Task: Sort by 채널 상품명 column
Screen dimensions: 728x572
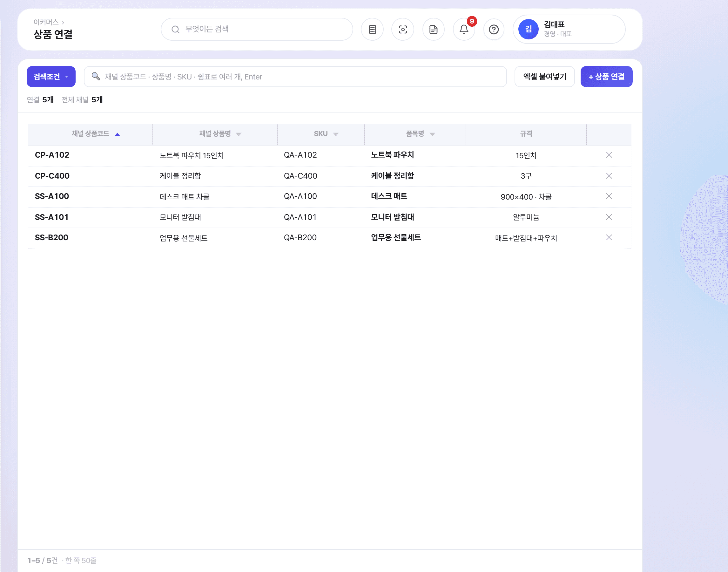Action: coord(215,134)
